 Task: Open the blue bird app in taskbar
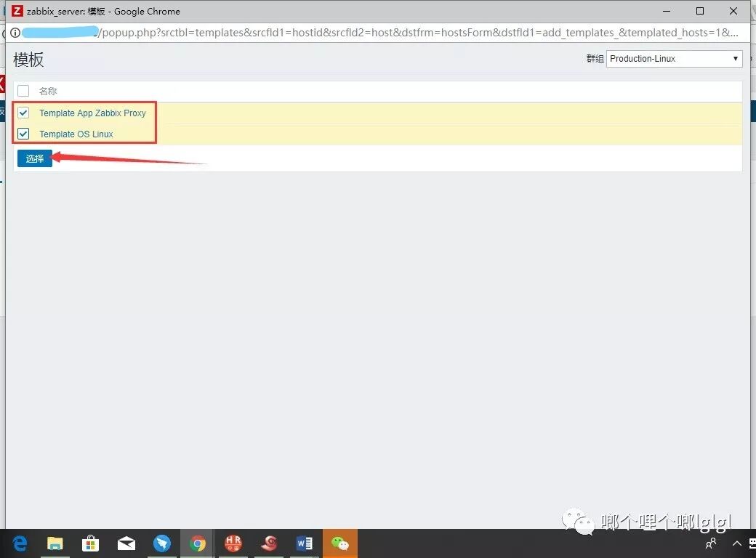[162, 543]
